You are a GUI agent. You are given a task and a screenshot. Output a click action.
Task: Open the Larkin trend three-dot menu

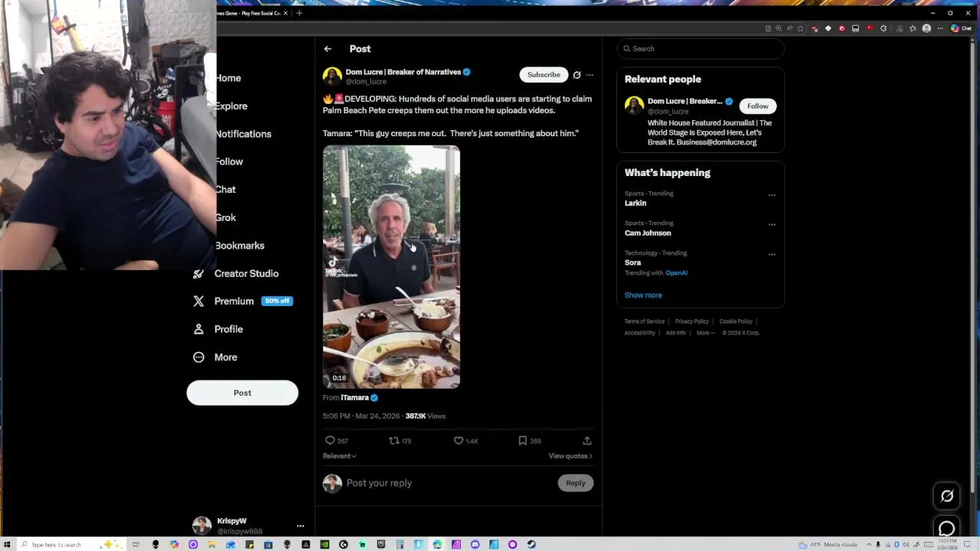[x=772, y=195]
